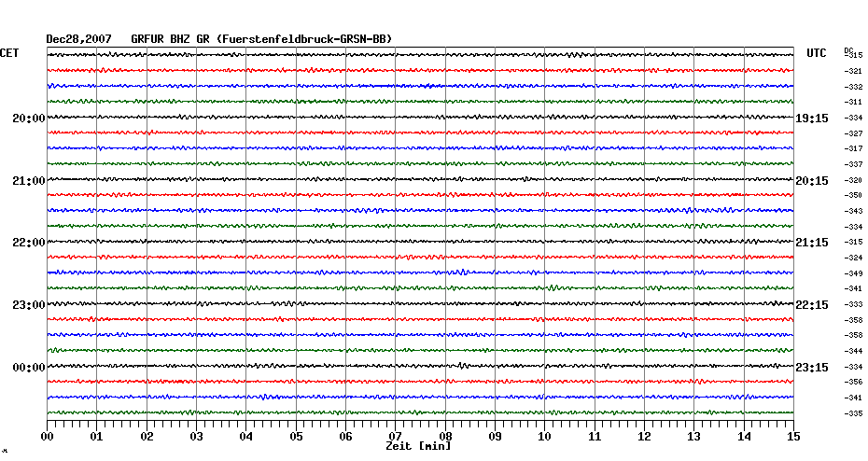Click the DC offset value -349

(x=853, y=273)
